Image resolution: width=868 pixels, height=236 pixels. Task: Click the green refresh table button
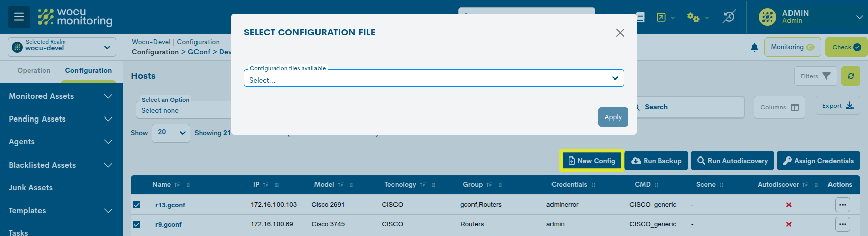click(x=850, y=76)
